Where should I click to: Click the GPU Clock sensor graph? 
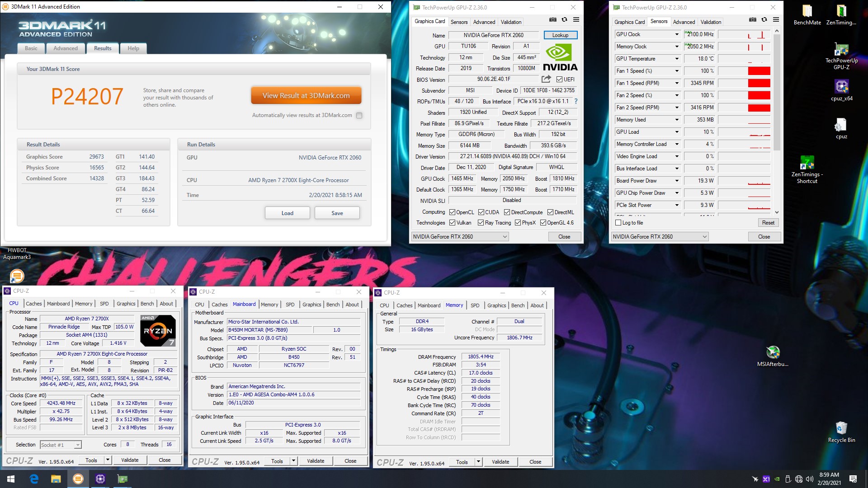coord(744,34)
